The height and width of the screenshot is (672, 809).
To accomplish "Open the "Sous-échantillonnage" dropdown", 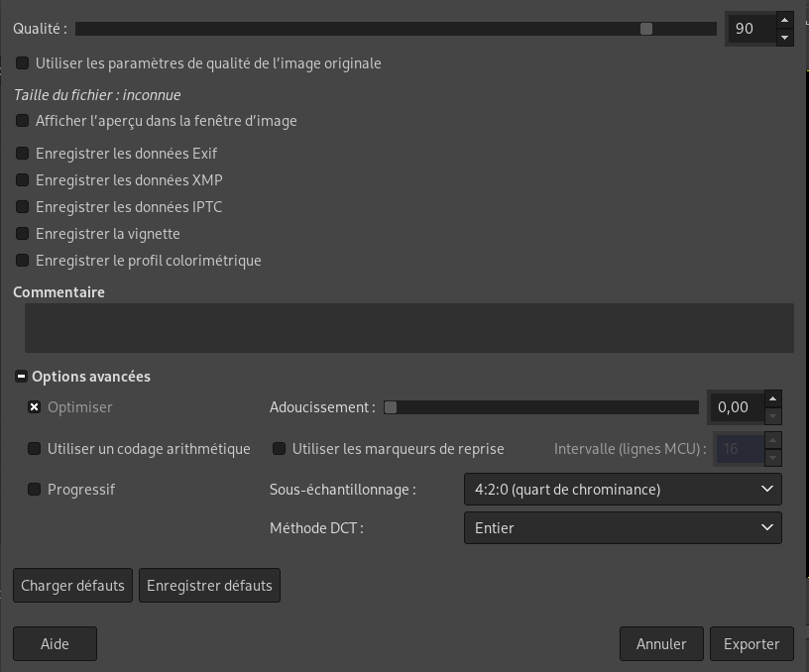I will point(622,489).
